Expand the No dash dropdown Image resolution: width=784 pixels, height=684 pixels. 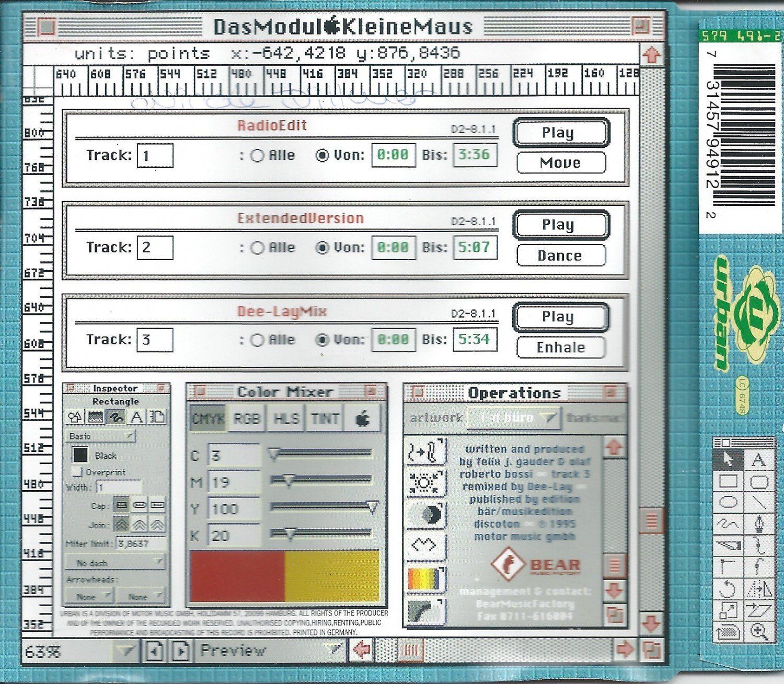click(x=115, y=563)
